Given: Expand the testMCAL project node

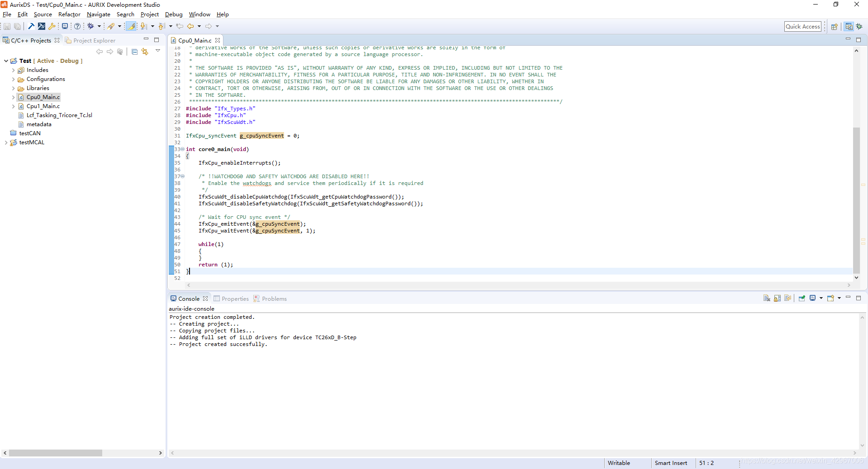Looking at the screenshot, I should click(x=6, y=142).
